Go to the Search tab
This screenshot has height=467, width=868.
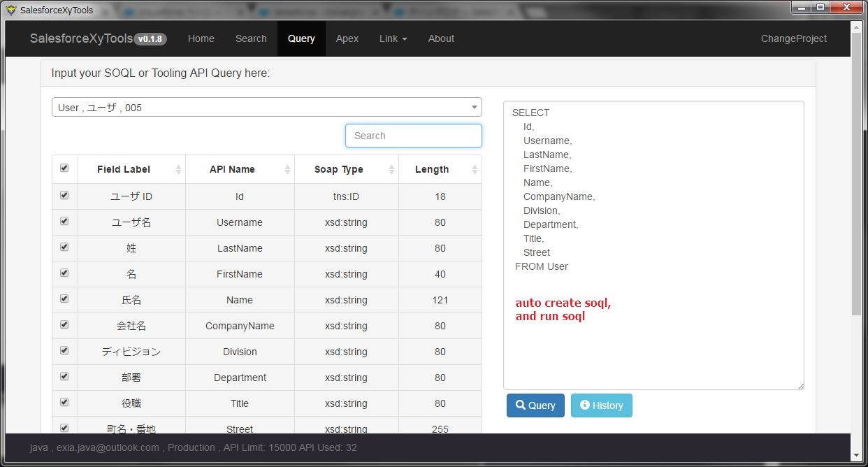click(x=251, y=38)
